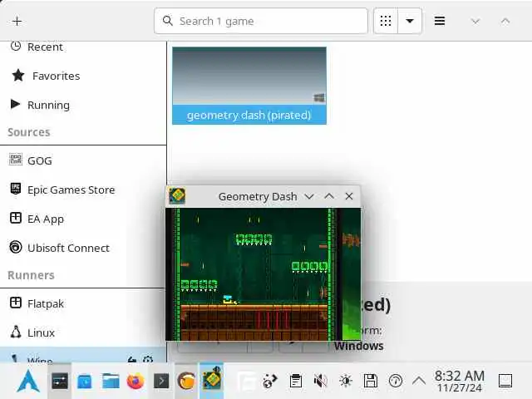Open the clipboard tray icon
Screen dimensions: 532x399
296,381
